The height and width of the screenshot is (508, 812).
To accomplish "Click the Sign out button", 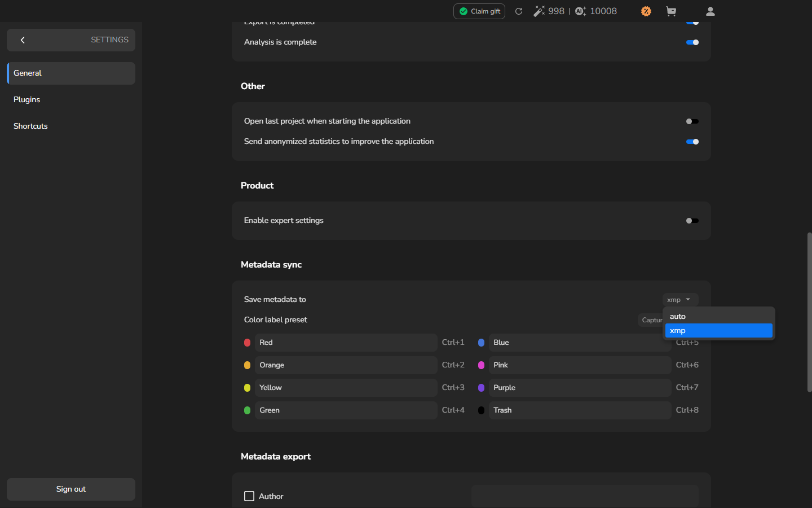I will point(71,489).
